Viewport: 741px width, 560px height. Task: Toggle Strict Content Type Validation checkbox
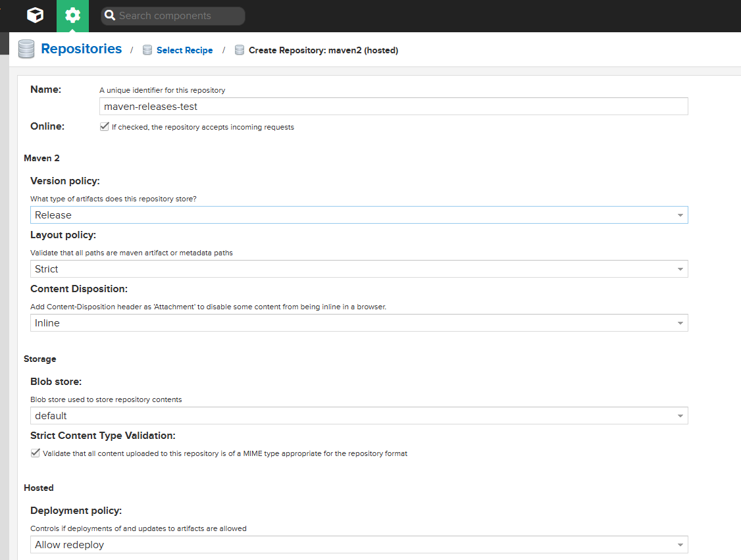pos(36,453)
